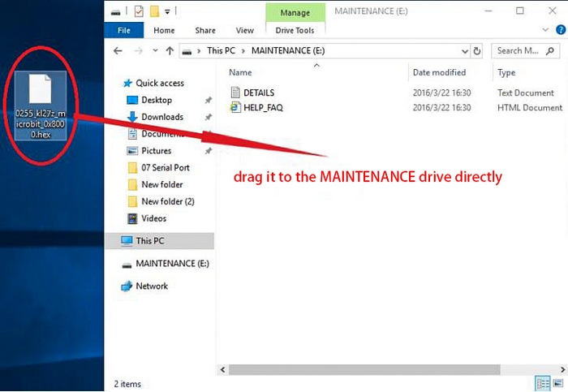
Task: Switch to Details view layout icon
Action: 542,383
